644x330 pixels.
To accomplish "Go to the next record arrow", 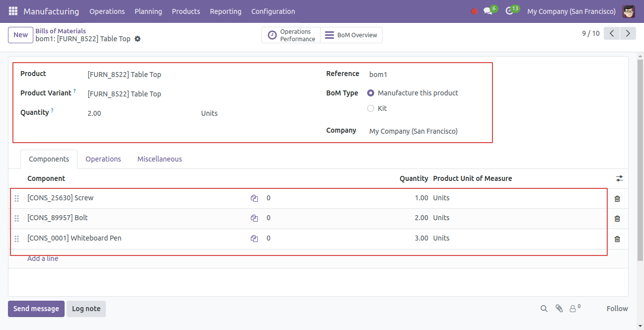I will (628, 33).
